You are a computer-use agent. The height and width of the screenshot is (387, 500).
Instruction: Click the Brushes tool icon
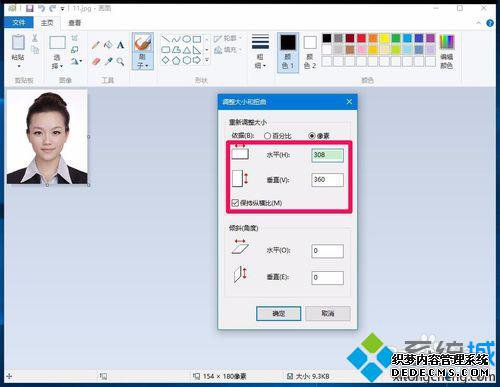point(143,43)
